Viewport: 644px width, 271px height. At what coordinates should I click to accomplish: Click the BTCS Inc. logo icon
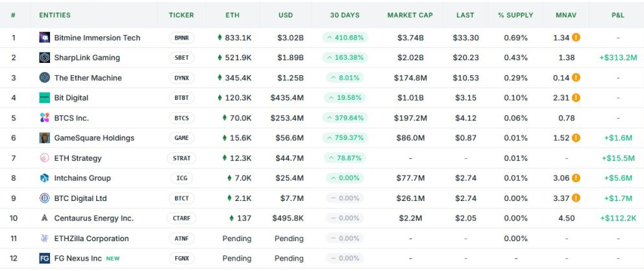44,118
